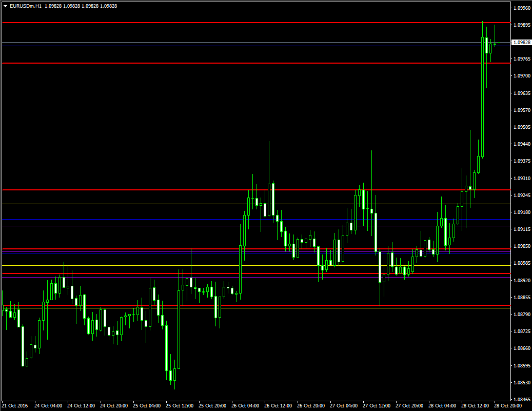This screenshot has height=411, width=532.
Task: Select the purple horizontal line near 1.08930
Action: tap(256, 277)
